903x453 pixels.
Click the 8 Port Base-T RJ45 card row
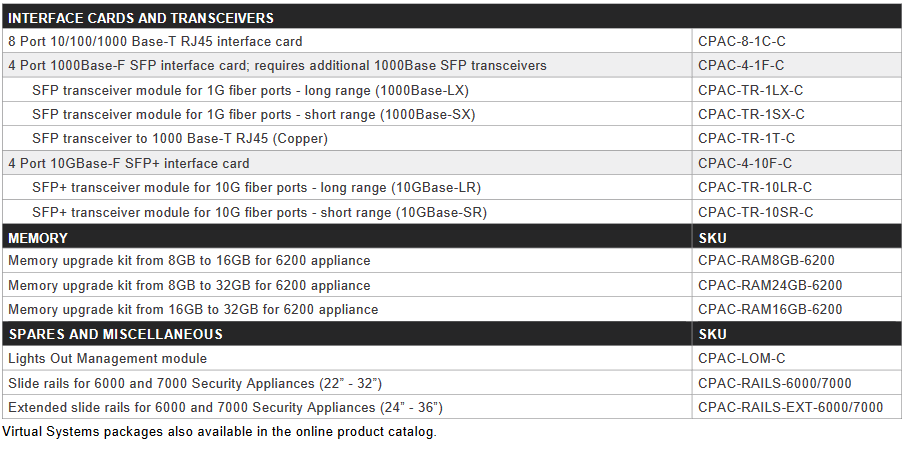coord(155,42)
